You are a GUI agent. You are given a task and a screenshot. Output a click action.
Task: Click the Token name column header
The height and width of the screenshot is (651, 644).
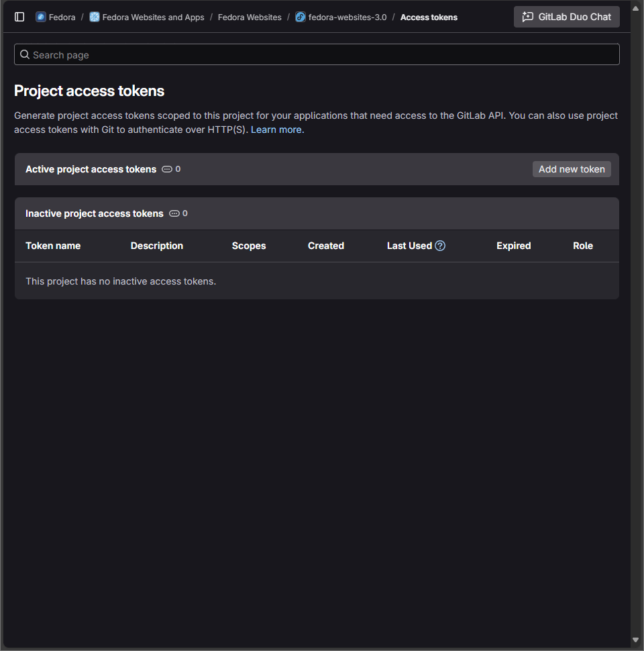point(52,246)
